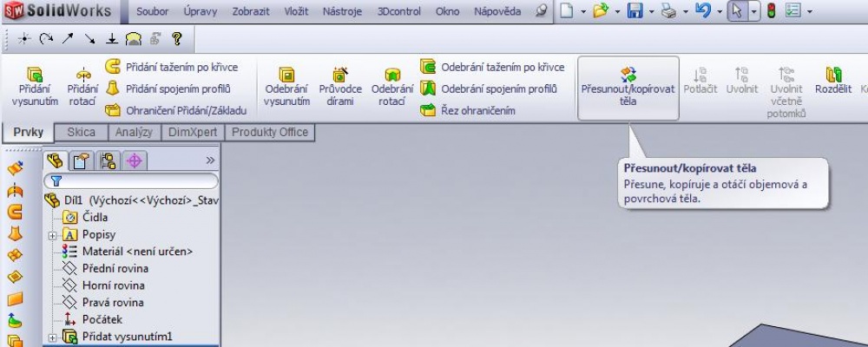Click the Rebuild traffic light icon
Viewport: 868px width, 347px height.
coord(771,10)
